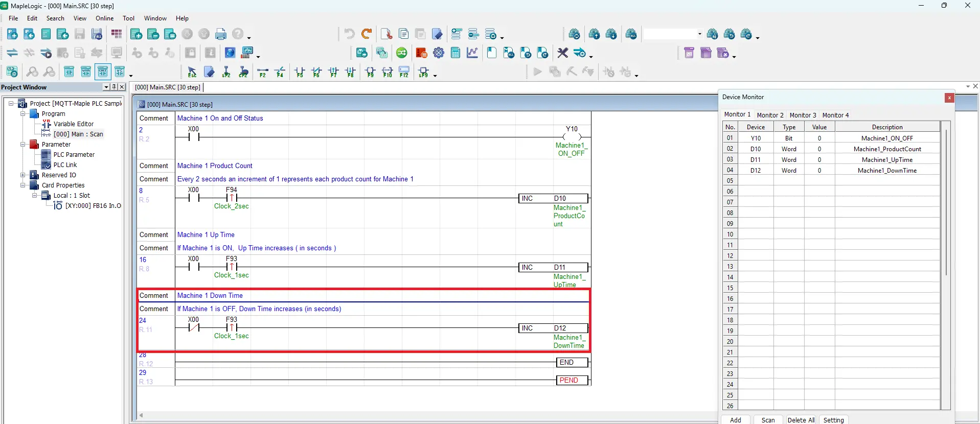The width and height of the screenshot is (980, 424).
Task: Open the Online menu
Action: tap(104, 18)
